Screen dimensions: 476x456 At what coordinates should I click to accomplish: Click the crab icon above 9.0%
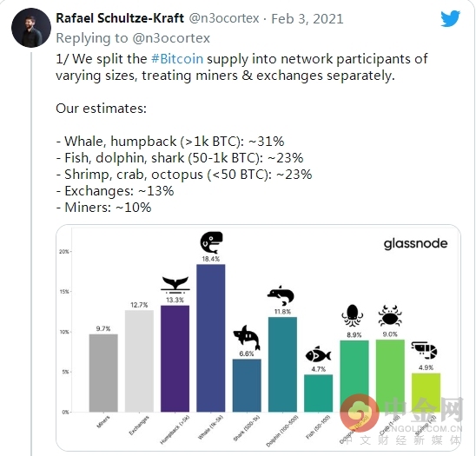[x=390, y=316]
